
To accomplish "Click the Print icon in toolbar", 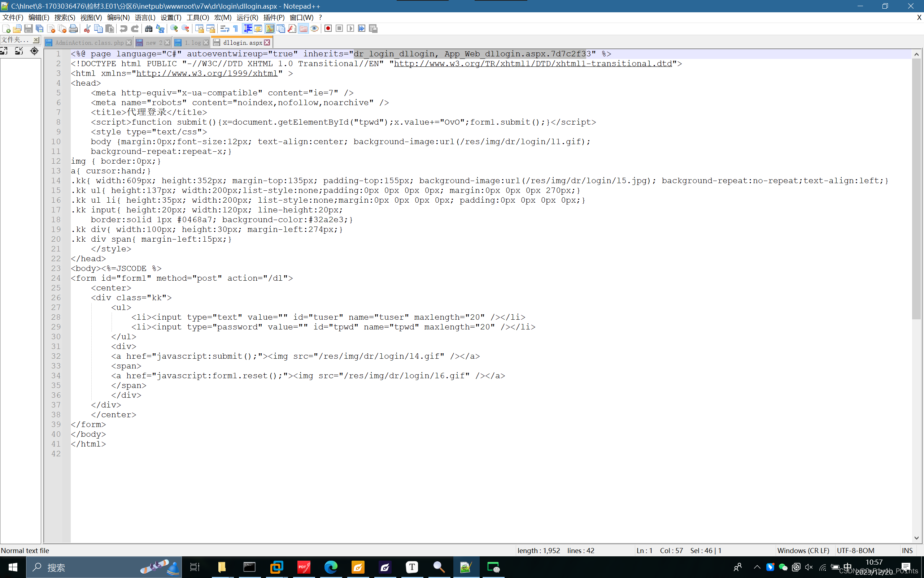I will click(73, 29).
